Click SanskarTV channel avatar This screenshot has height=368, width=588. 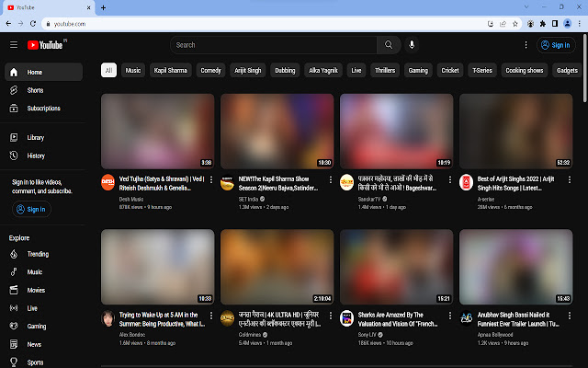pyautogui.click(x=347, y=182)
